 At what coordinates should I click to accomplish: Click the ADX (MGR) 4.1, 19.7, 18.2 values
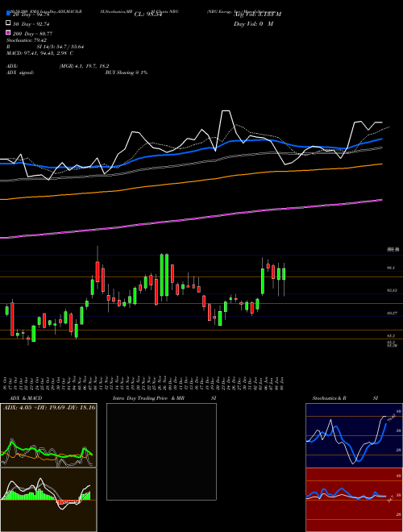pyautogui.click(x=84, y=66)
